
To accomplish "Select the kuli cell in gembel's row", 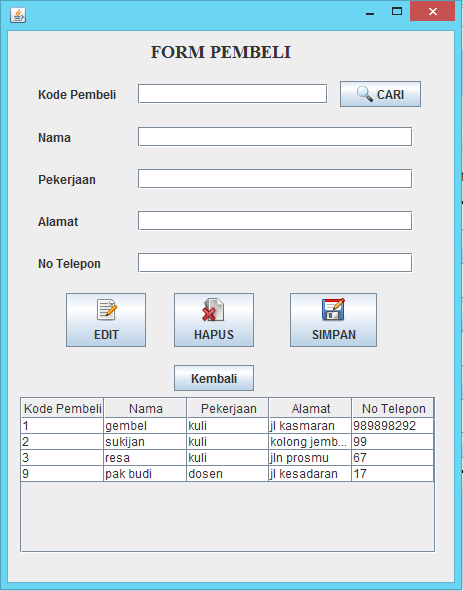I will 228,426.
